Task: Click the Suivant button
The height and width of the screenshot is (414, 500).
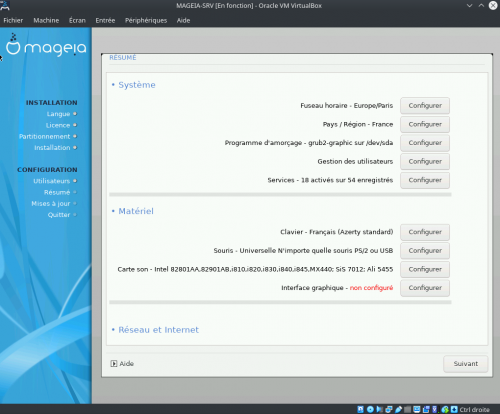Action: (x=466, y=364)
